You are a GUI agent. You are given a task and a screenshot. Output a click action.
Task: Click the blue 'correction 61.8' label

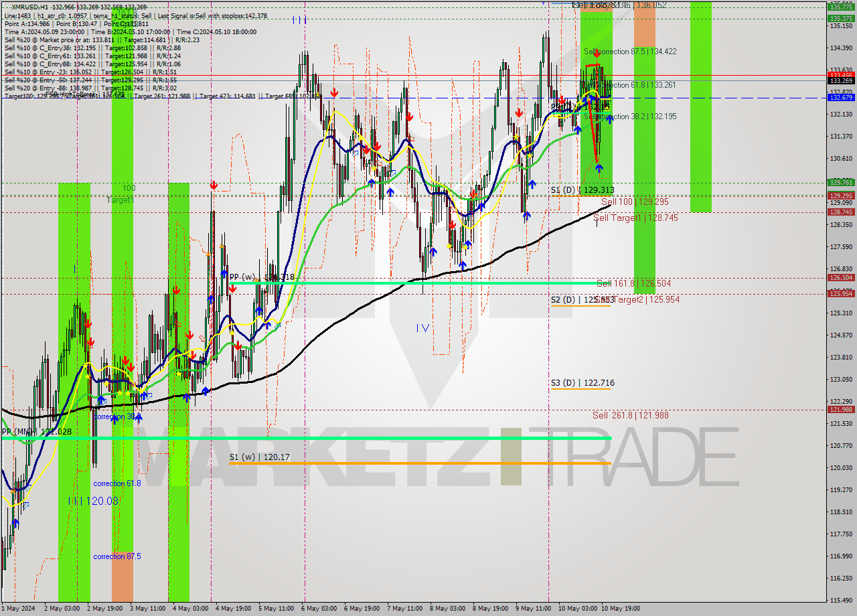117,483
